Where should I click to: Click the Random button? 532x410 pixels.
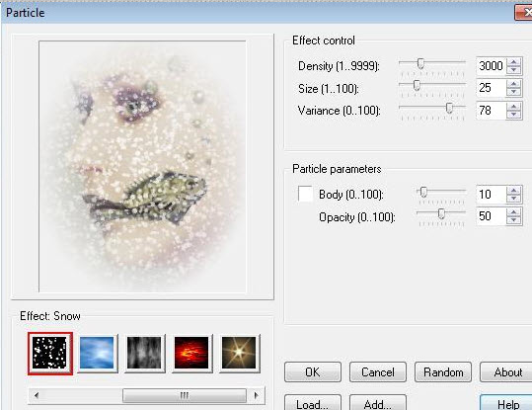point(443,372)
